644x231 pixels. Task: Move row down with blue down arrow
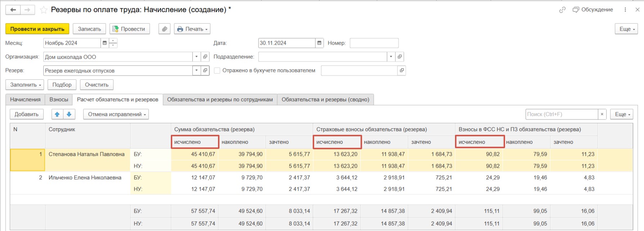tap(69, 114)
